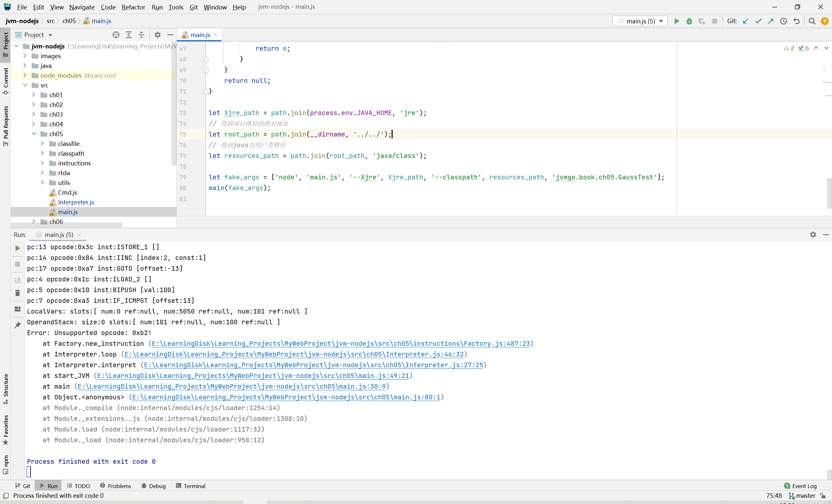This screenshot has width=832, height=504.
Task: Collapse the ch05 folder in the tree
Action: pyautogui.click(x=33, y=134)
